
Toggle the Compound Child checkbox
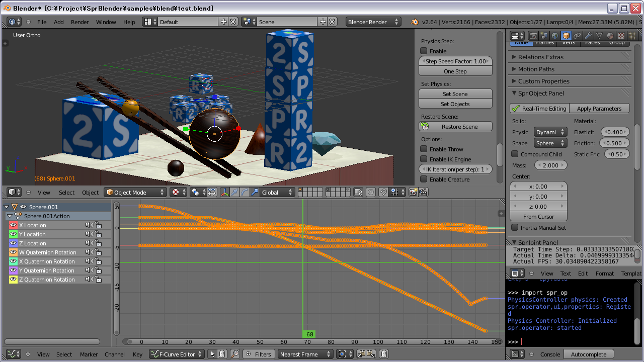click(515, 154)
